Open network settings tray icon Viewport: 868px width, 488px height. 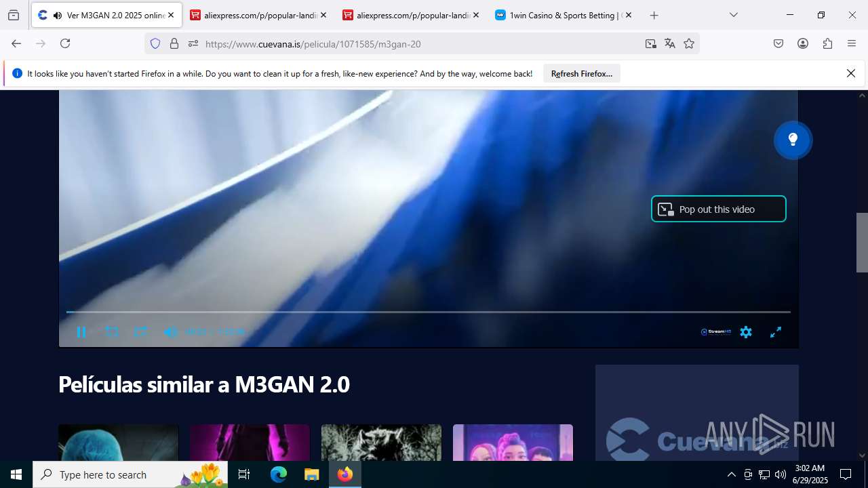coord(764,474)
